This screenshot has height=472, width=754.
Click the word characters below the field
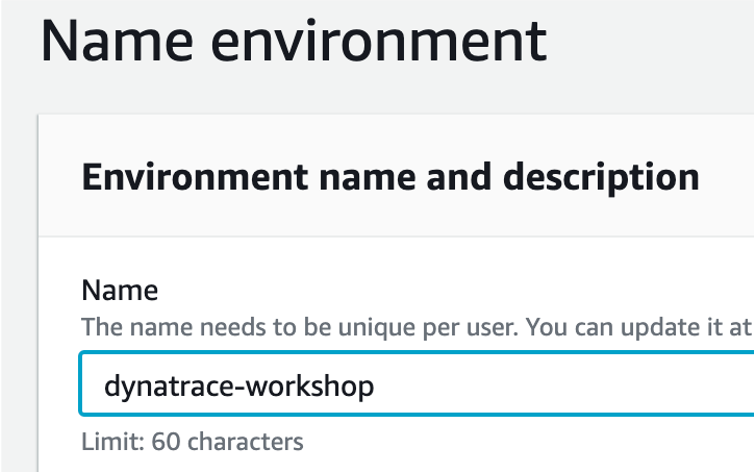(245, 441)
